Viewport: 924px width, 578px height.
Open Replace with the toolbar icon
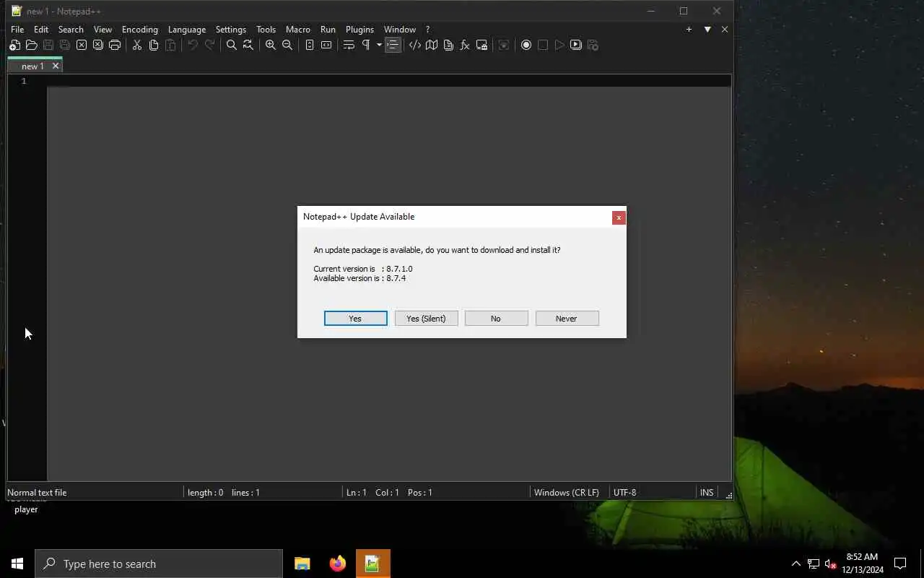tap(248, 45)
